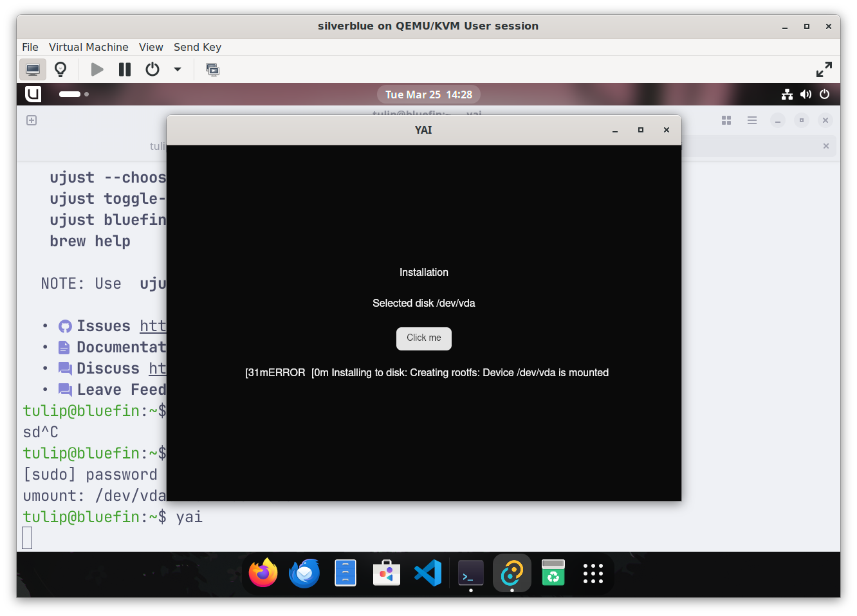Open the File menu

[30, 47]
